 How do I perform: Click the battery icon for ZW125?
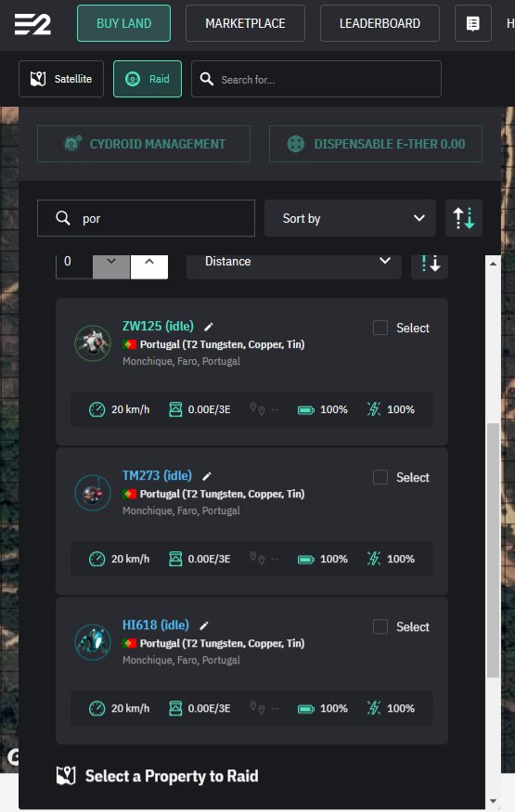pos(306,409)
